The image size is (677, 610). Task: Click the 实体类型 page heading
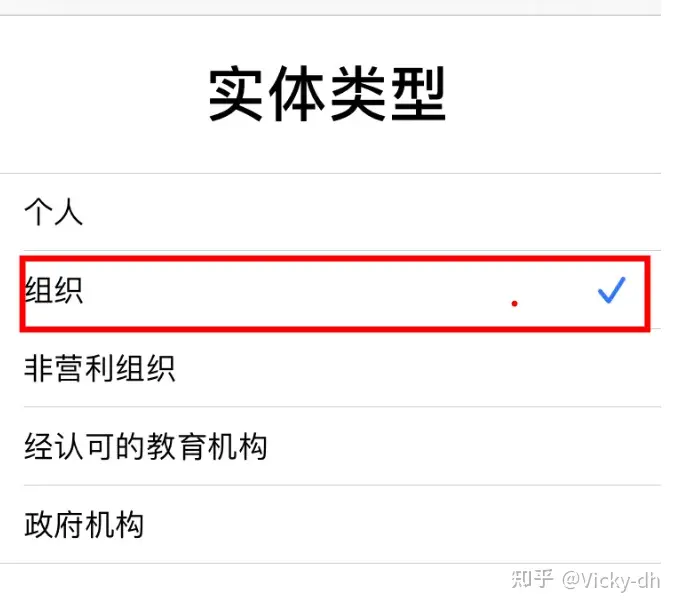327,96
